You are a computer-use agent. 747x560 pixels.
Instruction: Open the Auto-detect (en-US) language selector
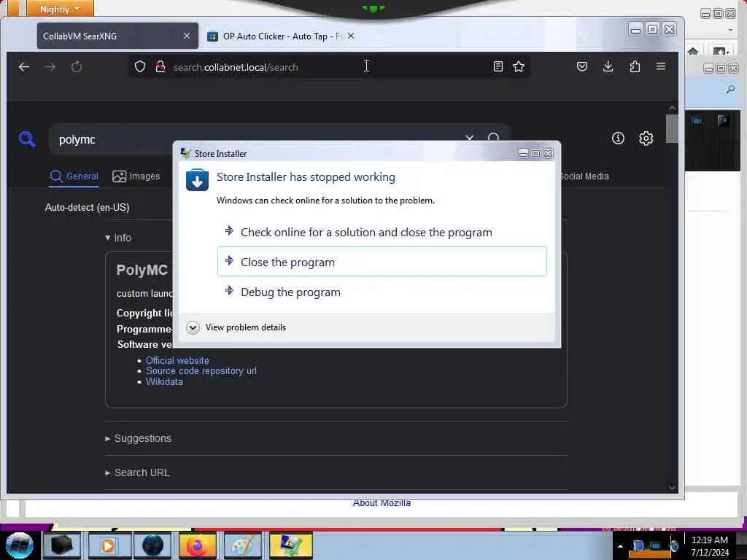coord(88,208)
